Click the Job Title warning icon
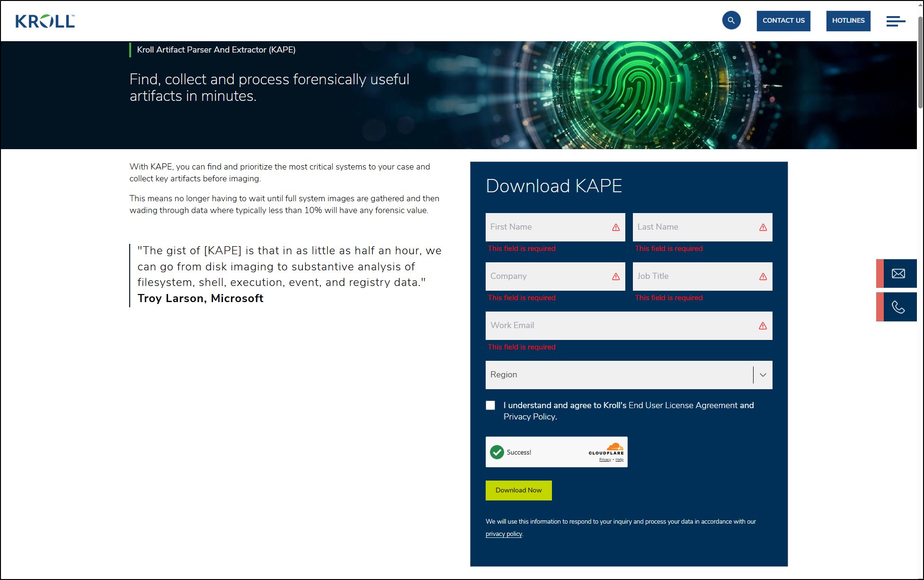This screenshot has height=580, width=924. (763, 277)
